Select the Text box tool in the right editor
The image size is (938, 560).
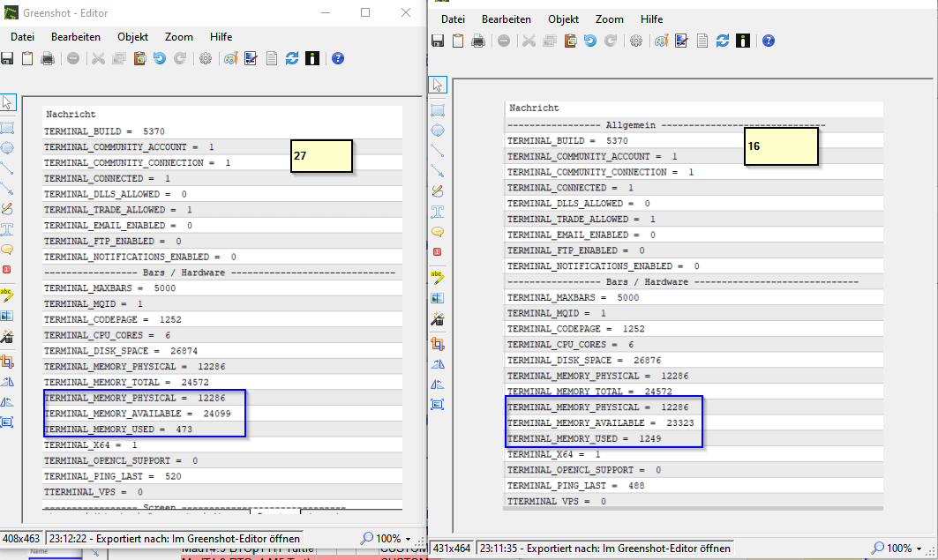point(438,212)
